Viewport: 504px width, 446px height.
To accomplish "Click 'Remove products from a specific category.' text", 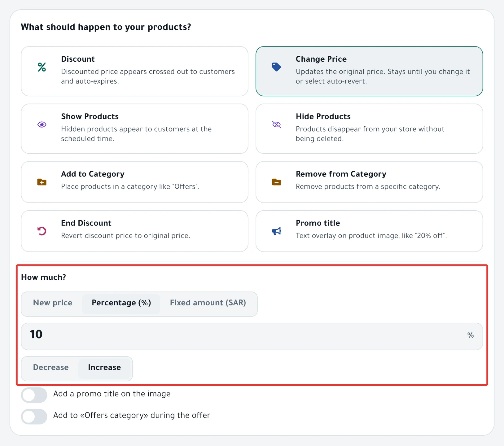I will click(x=368, y=186).
